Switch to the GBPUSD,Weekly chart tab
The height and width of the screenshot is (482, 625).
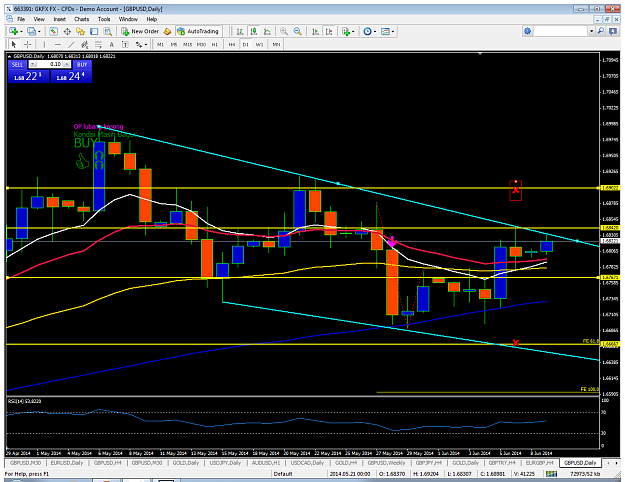pos(386,463)
